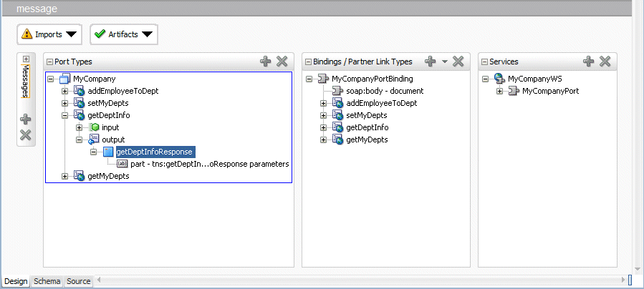Screen dimensions: 644x289
Task: Select the output tree row
Action: click(113, 139)
